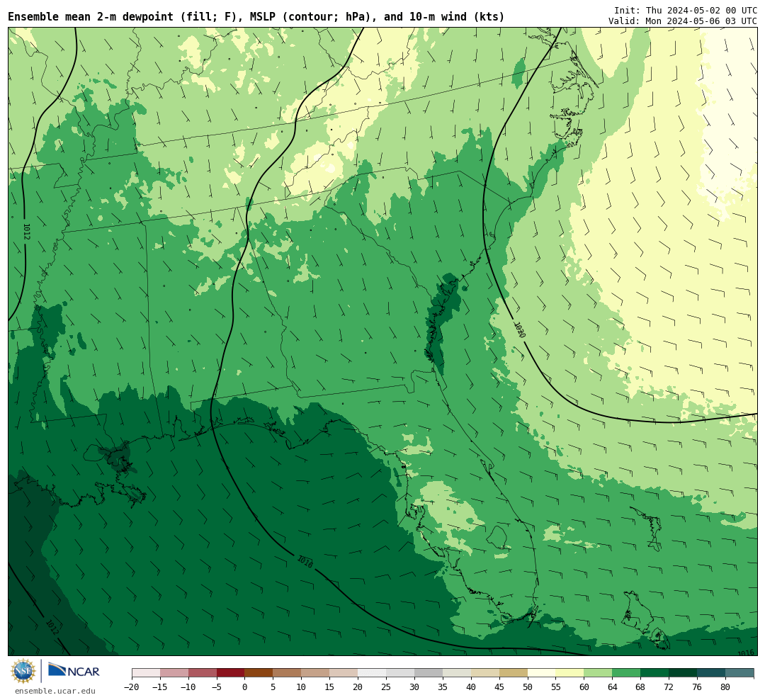The image size is (765, 700).
Task: Pick the medium green swatch between 64 and 68
Action: pyautogui.click(x=627, y=673)
